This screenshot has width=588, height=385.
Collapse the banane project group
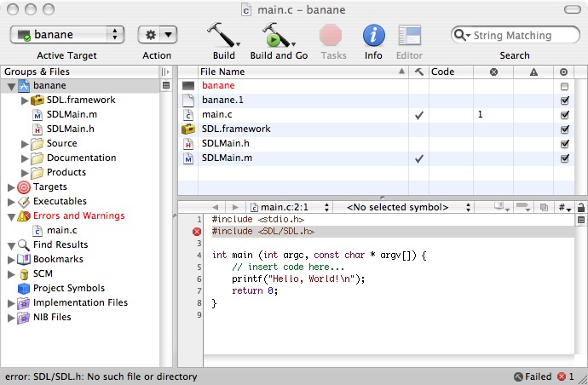point(11,87)
